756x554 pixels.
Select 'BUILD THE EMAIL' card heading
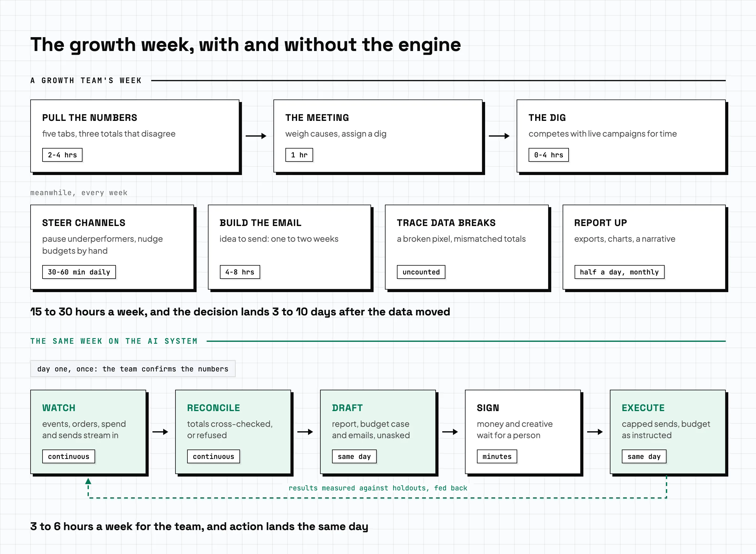[261, 223]
